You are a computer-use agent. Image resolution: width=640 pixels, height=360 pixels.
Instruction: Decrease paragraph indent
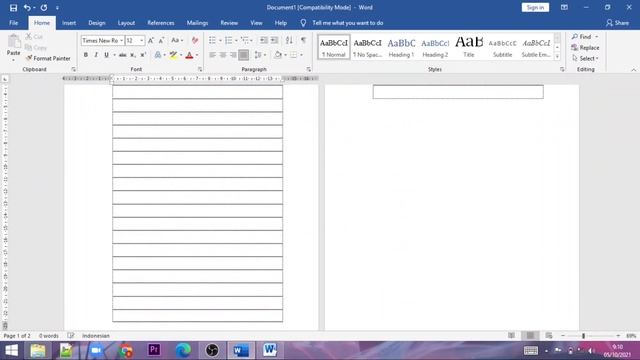tap(264, 40)
